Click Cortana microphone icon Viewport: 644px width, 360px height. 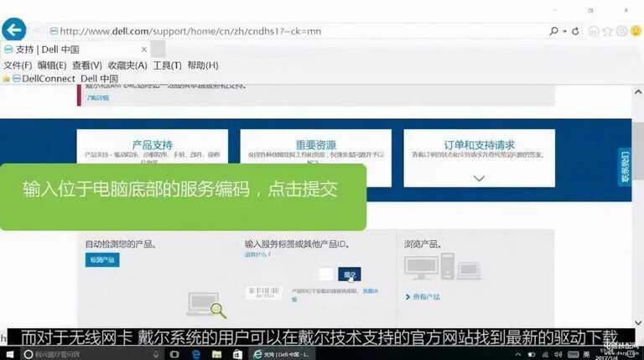pyautogui.click(x=156, y=354)
